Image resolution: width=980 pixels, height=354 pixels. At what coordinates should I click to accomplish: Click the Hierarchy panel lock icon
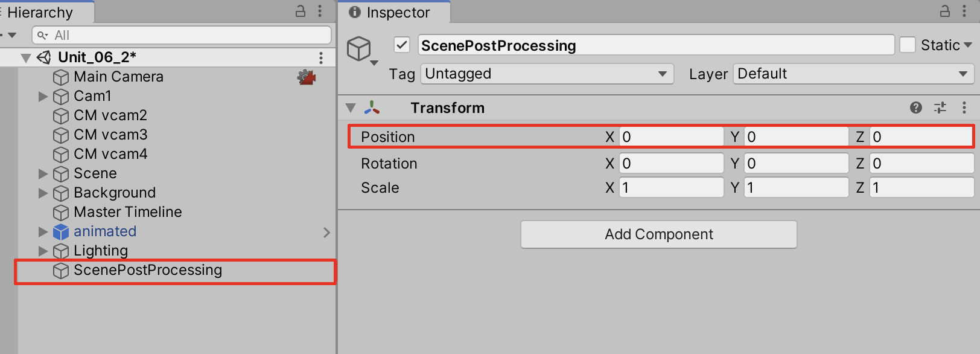tap(301, 11)
